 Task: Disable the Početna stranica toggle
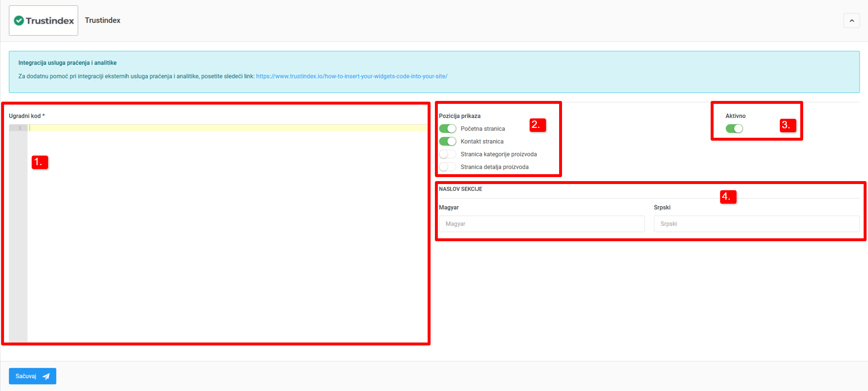pyautogui.click(x=447, y=129)
